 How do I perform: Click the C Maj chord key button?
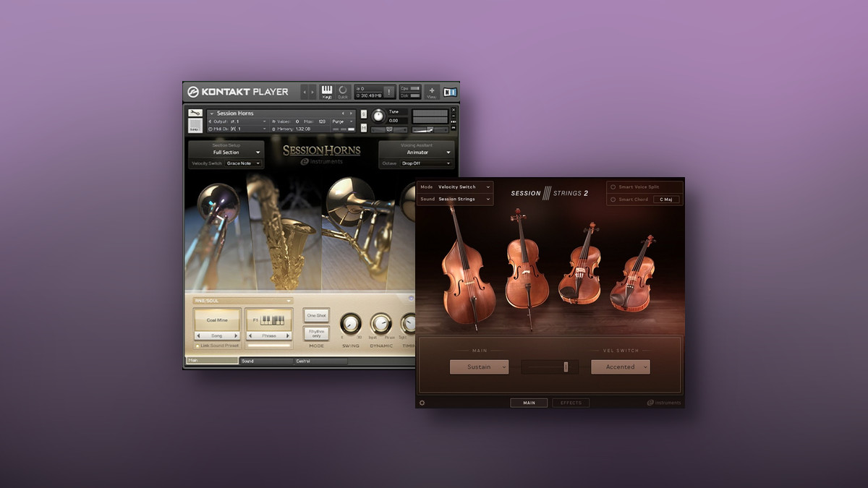pyautogui.click(x=667, y=200)
